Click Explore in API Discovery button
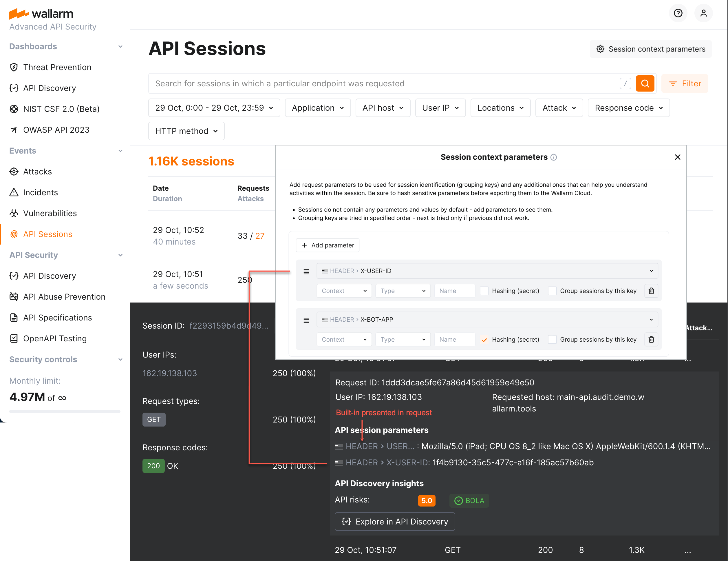The width and height of the screenshot is (728, 561). click(395, 521)
